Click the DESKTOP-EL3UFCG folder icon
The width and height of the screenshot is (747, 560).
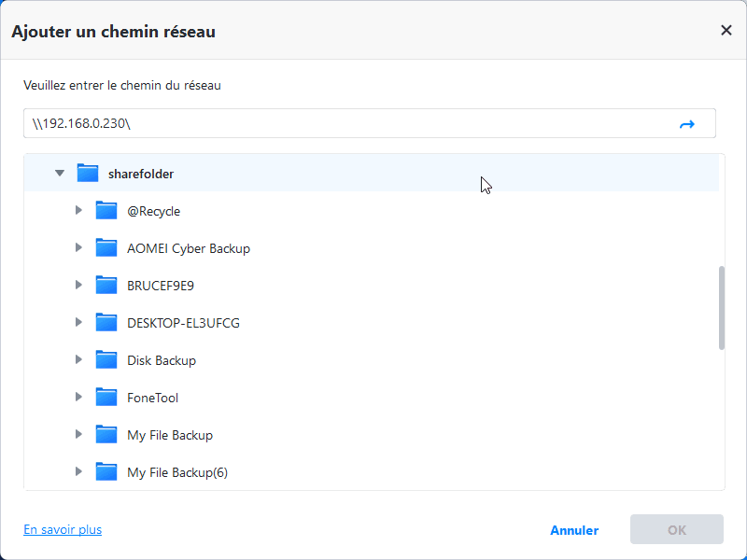tap(106, 323)
